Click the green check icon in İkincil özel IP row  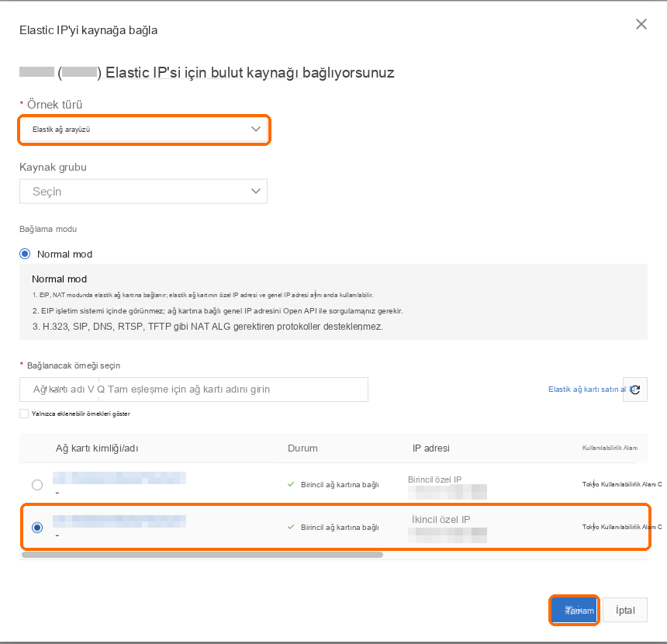(291, 527)
